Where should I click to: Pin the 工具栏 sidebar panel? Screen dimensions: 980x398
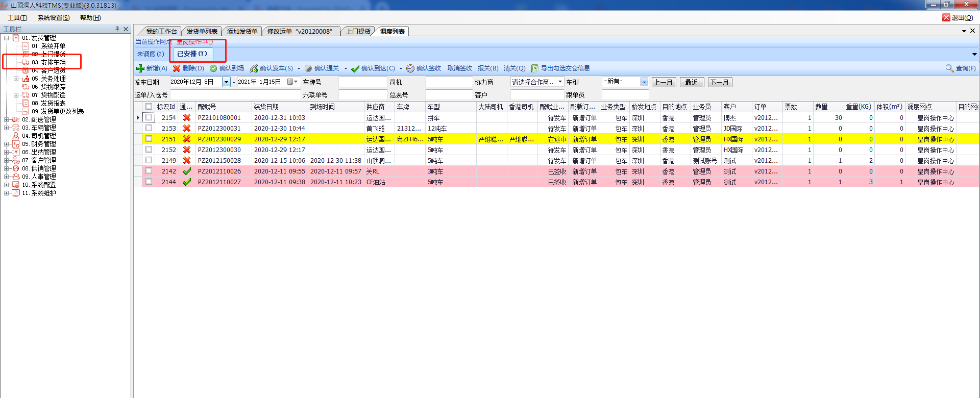[117, 29]
